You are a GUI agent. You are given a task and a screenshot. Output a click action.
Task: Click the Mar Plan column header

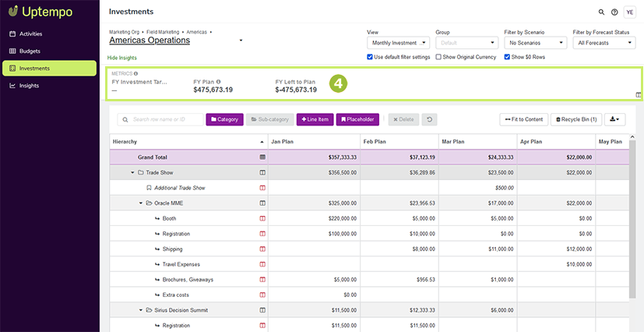tap(477, 142)
